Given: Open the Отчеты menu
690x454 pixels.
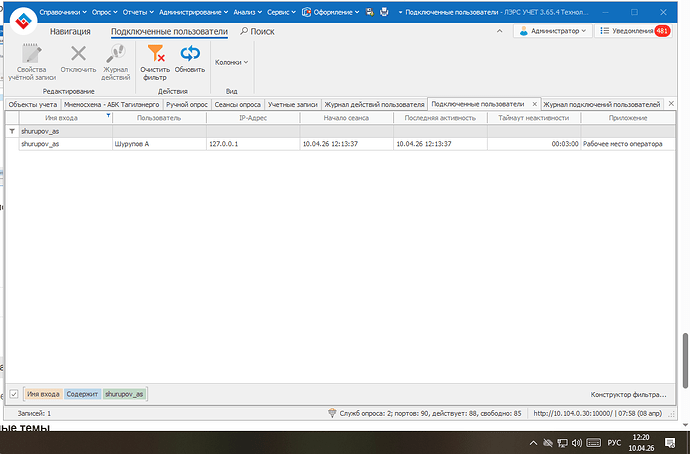Looking at the screenshot, I should point(136,12).
